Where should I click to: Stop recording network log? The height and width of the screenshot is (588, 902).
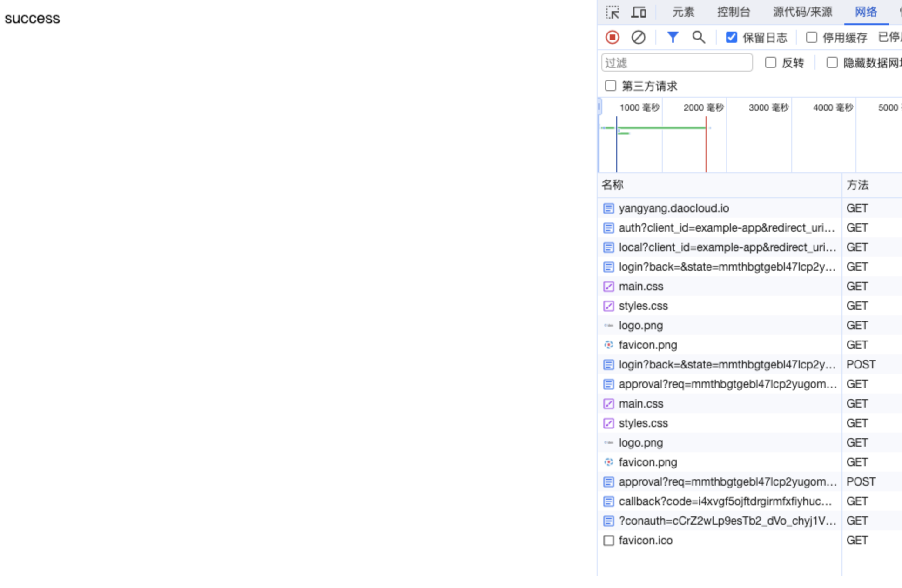point(612,37)
